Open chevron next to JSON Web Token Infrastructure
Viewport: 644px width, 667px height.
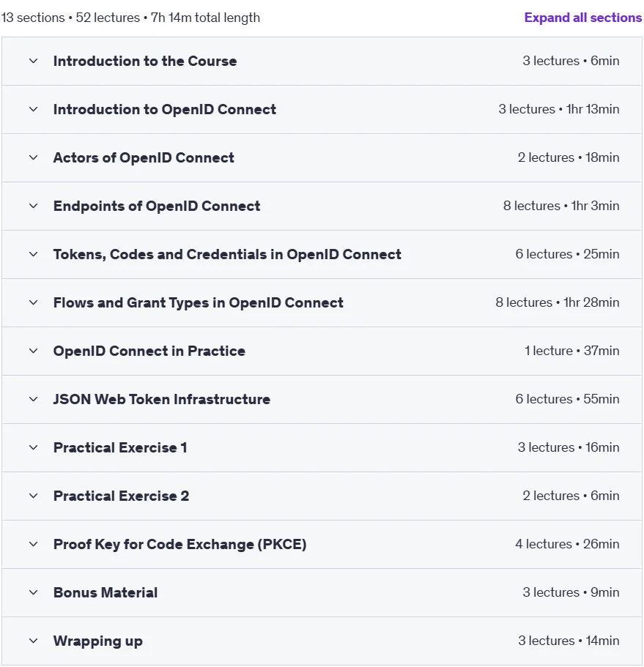(33, 399)
